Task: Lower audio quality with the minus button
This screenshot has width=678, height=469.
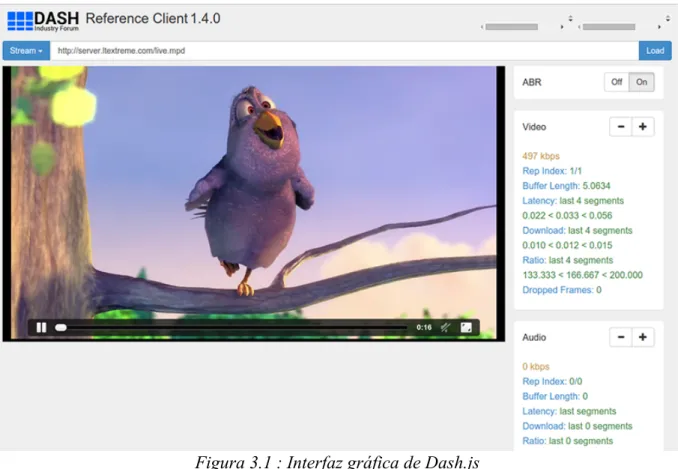Action: pyautogui.click(x=621, y=337)
